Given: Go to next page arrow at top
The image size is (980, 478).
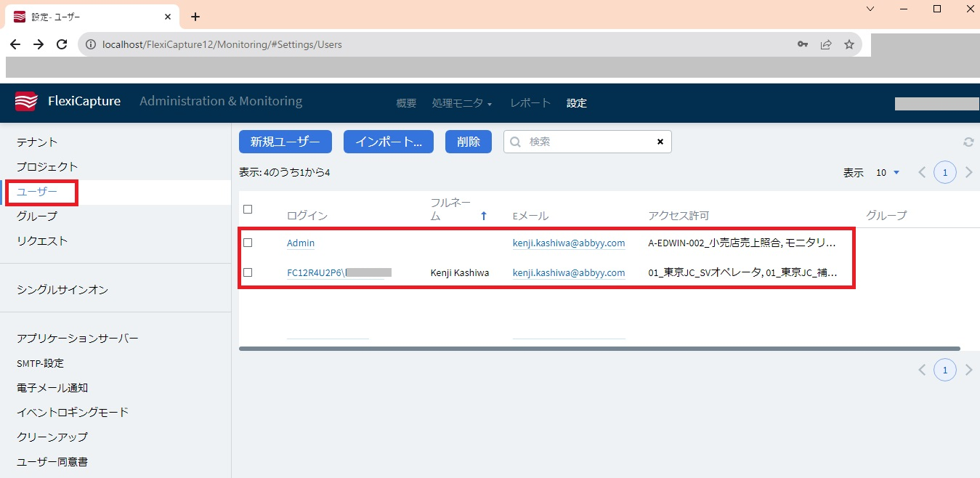Looking at the screenshot, I should (968, 173).
